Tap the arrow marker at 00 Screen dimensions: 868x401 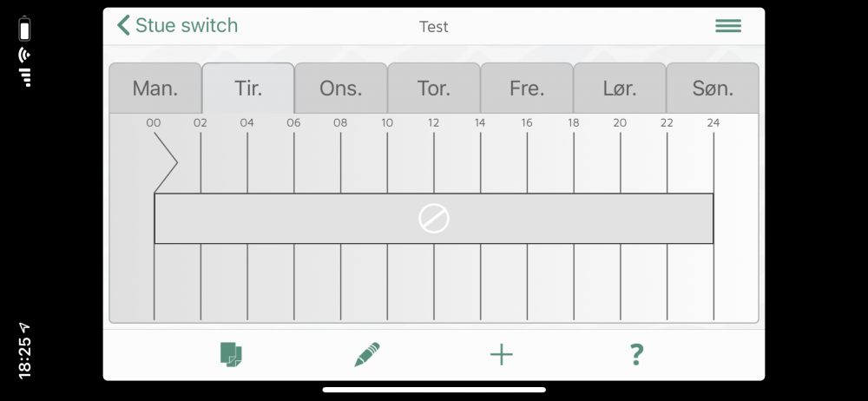[165, 162]
